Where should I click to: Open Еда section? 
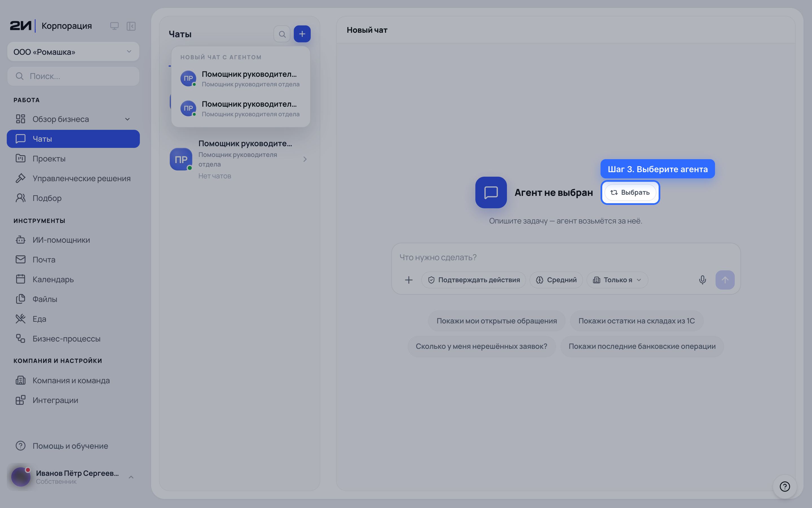point(73,319)
